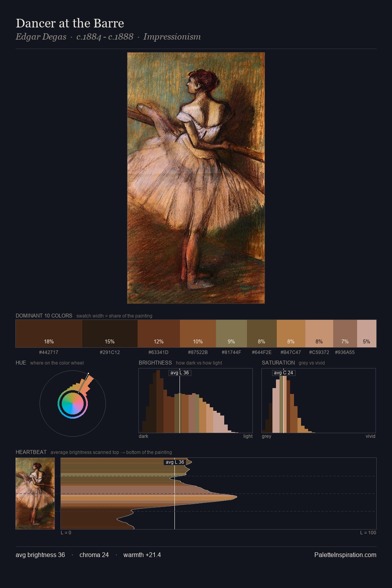Click the hex label #442717

click(x=49, y=352)
